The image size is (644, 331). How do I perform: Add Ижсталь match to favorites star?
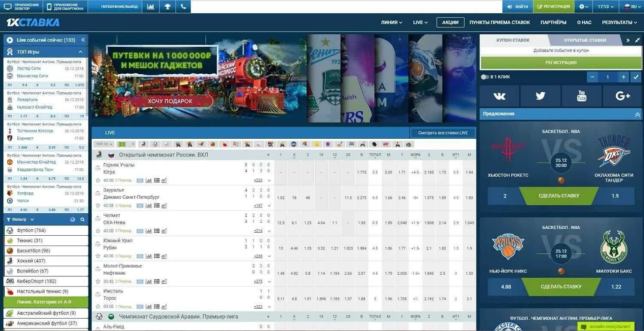pos(98,307)
